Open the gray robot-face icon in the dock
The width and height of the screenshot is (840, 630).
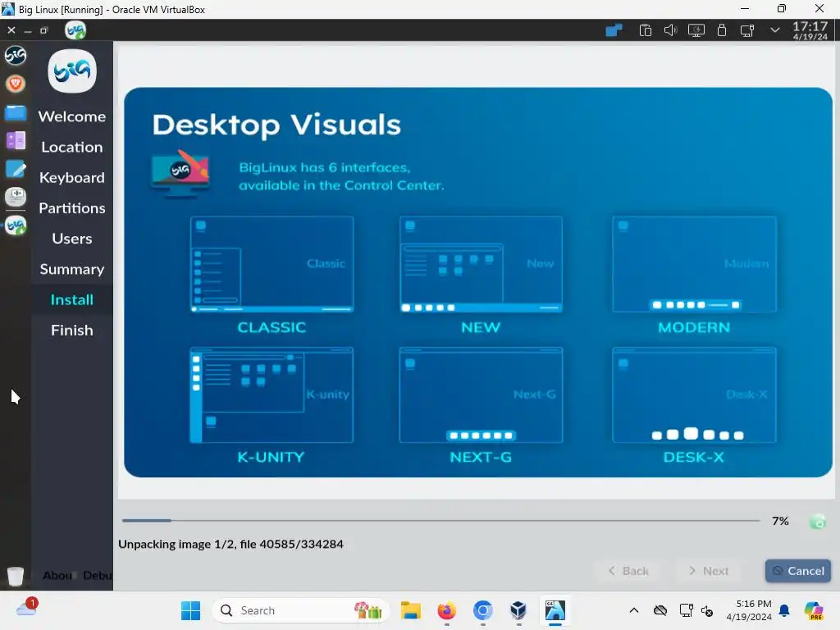point(15,197)
